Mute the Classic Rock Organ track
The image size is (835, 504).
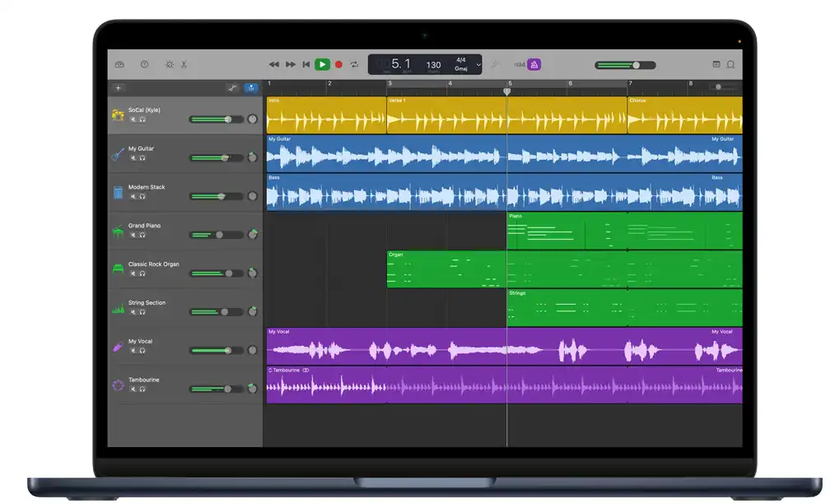[x=133, y=273]
